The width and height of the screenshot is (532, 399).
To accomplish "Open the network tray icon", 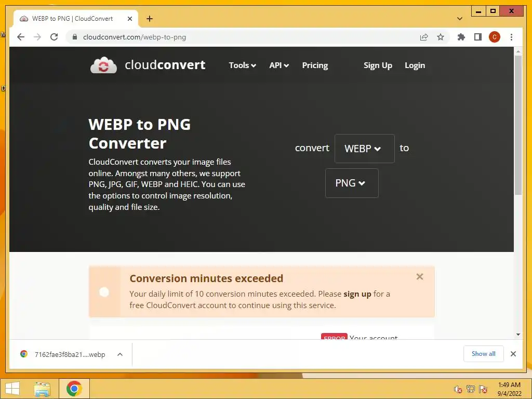I will (x=471, y=389).
